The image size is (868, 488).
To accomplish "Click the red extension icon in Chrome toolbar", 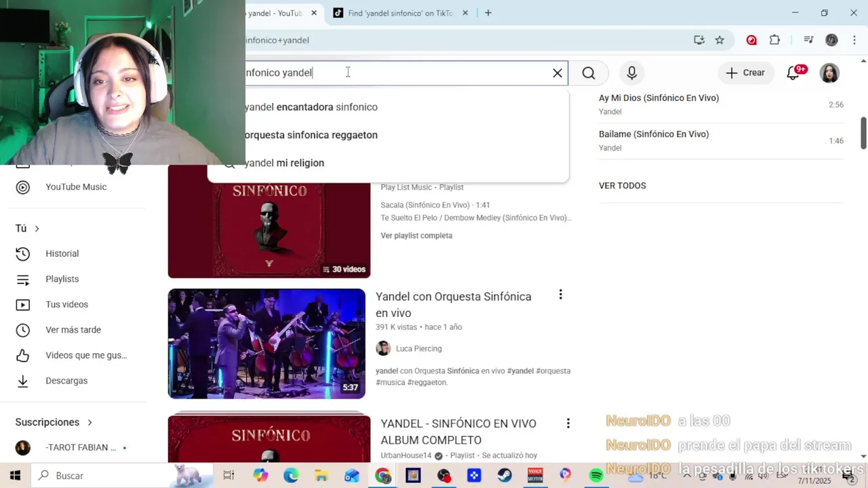I will click(x=751, y=40).
